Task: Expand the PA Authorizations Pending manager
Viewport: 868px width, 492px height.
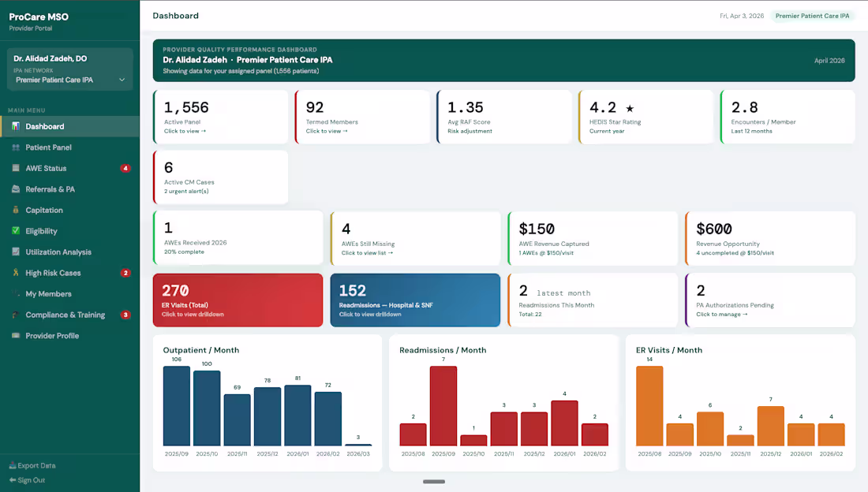Action: tap(769, 300)
